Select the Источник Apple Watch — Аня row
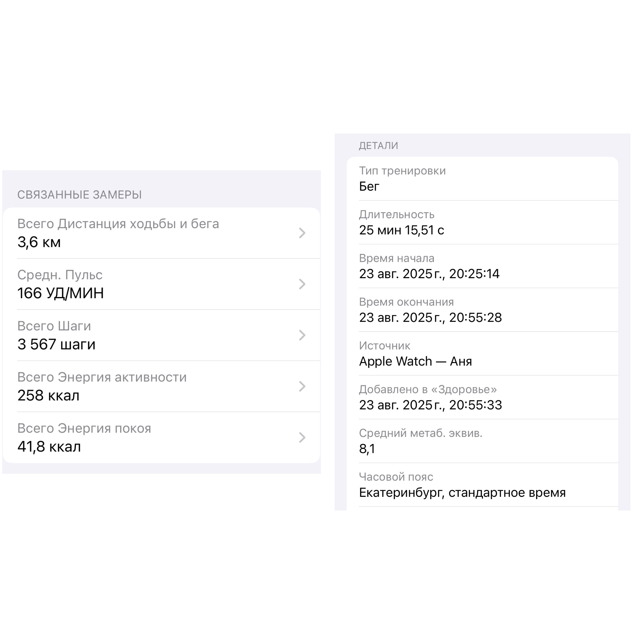The image size is (644, 644). pos(482,354)
